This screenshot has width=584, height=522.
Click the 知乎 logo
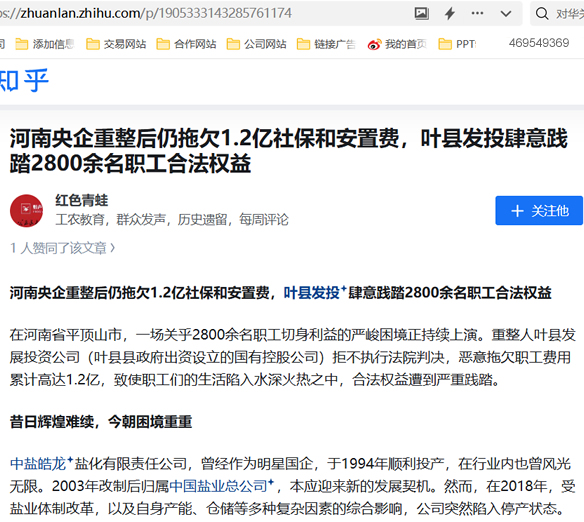(x=24, y=80)
